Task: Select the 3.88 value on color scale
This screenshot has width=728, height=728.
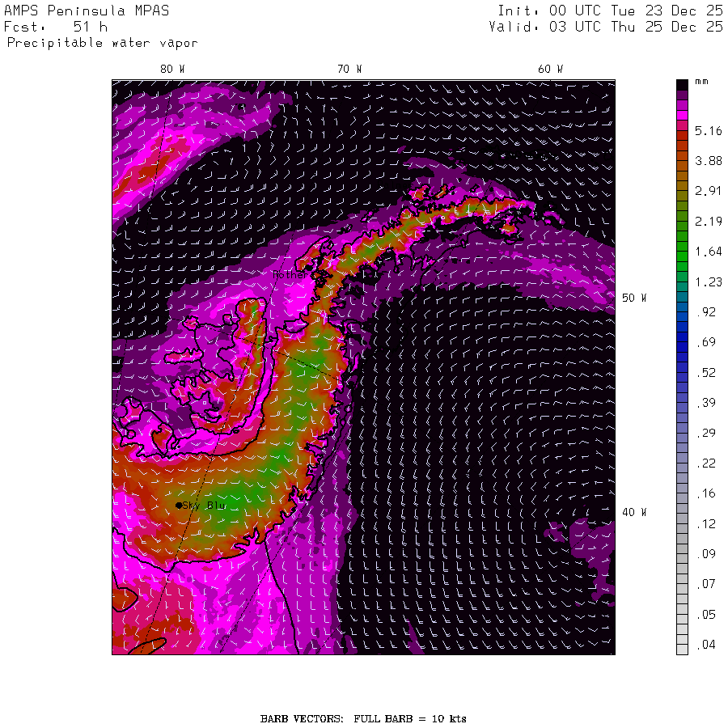Action: click(x=708, y=161)
